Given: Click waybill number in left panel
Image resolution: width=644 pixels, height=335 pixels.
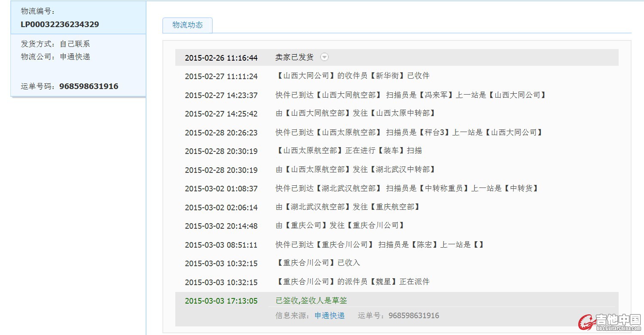Looking at the screenshot, I should [x=89, y=86].
